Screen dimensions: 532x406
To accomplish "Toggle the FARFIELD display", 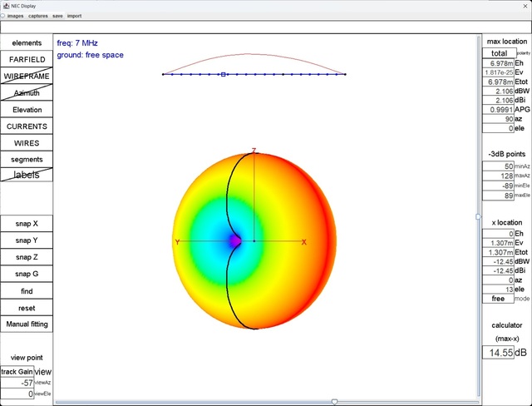I will click(27, 60).
